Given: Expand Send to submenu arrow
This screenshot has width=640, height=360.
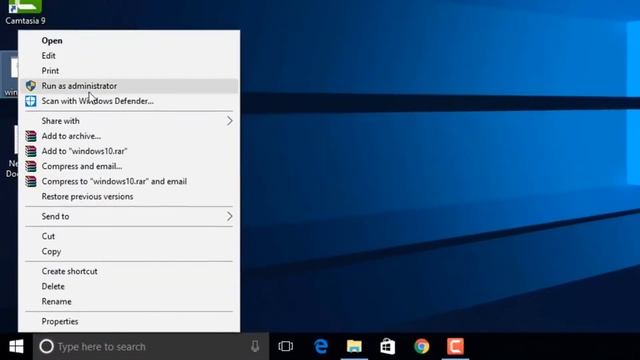Looking at the screenshot, I should coord(230,216).
